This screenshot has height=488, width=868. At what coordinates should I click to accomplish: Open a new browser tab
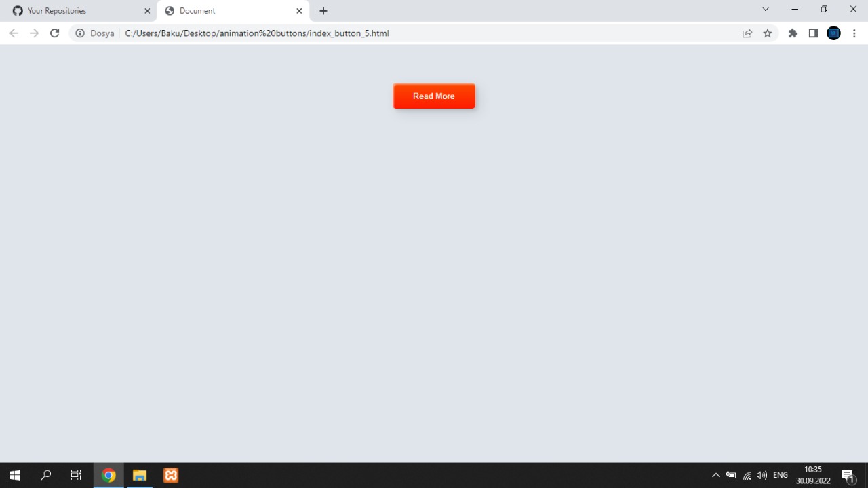tap(323, 10)
